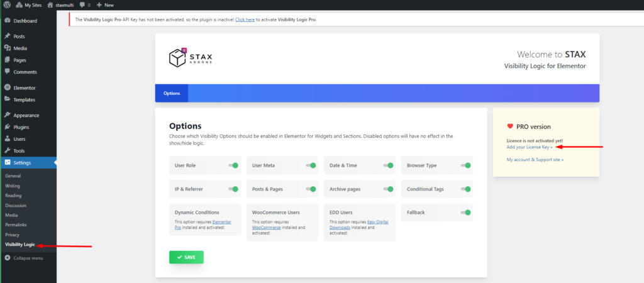Click the Dashboard menu label

25,21
